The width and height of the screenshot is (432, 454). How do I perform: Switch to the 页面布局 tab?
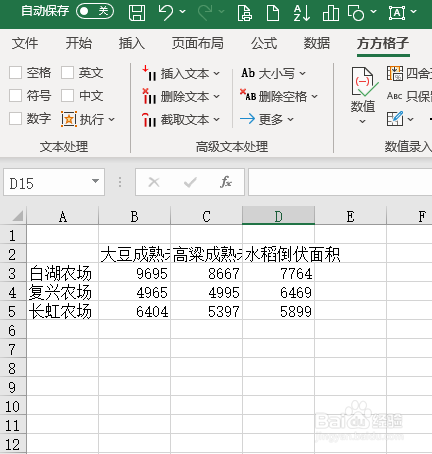(x=198, y=43)
